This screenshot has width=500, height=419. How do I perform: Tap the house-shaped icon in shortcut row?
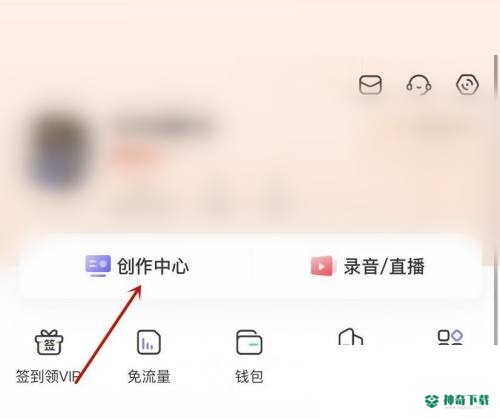tap(350, 336)
